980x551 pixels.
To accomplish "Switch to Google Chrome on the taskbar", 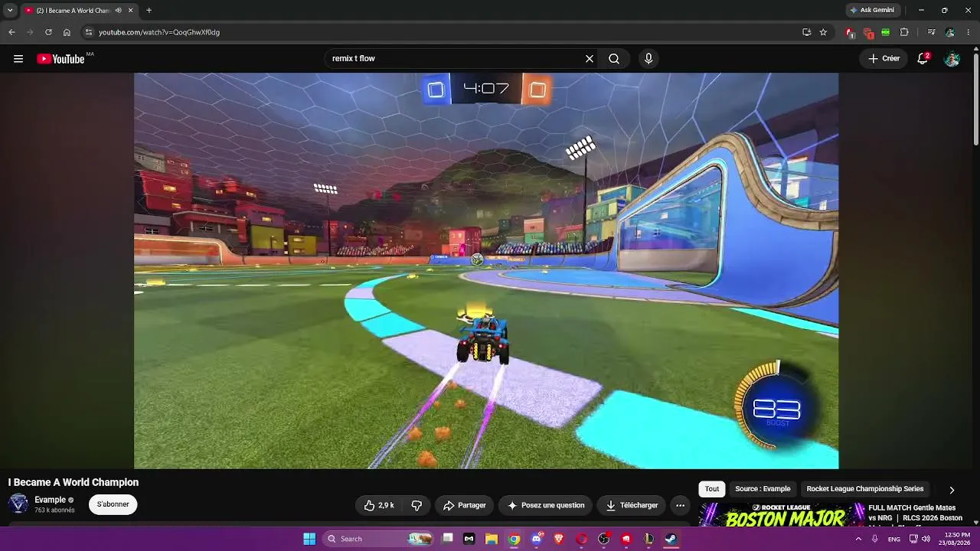I will pyautogui.click(x=514, y=539).
